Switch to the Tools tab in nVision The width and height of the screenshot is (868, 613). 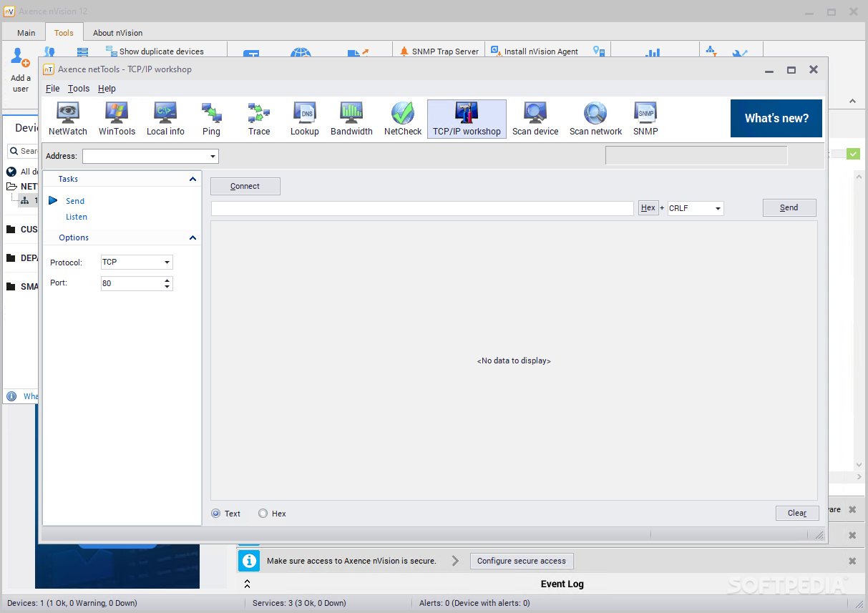(x=64, y=33)
